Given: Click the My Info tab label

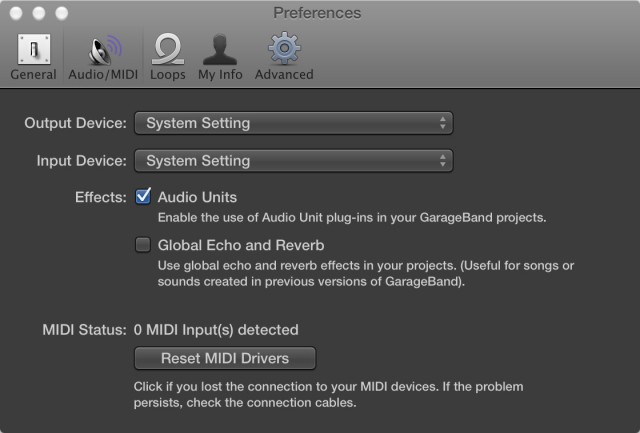Looking at the screenshot, I should coord(220,74).
